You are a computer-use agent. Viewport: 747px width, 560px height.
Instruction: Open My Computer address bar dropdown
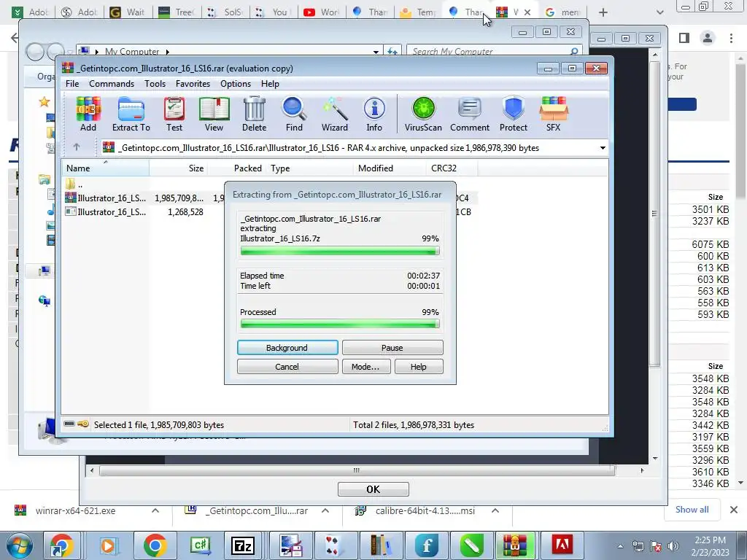pyautogui.click(x=376, y=52)
